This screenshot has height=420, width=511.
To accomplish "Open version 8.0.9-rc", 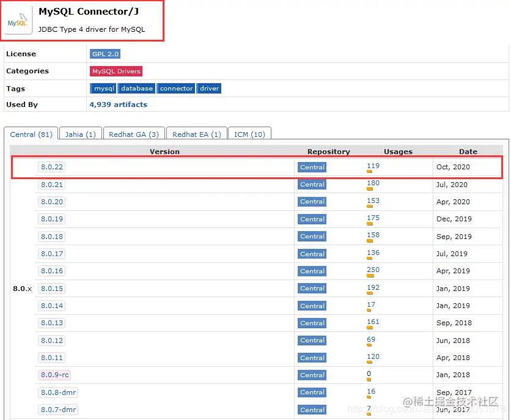I will click(54, 375).
